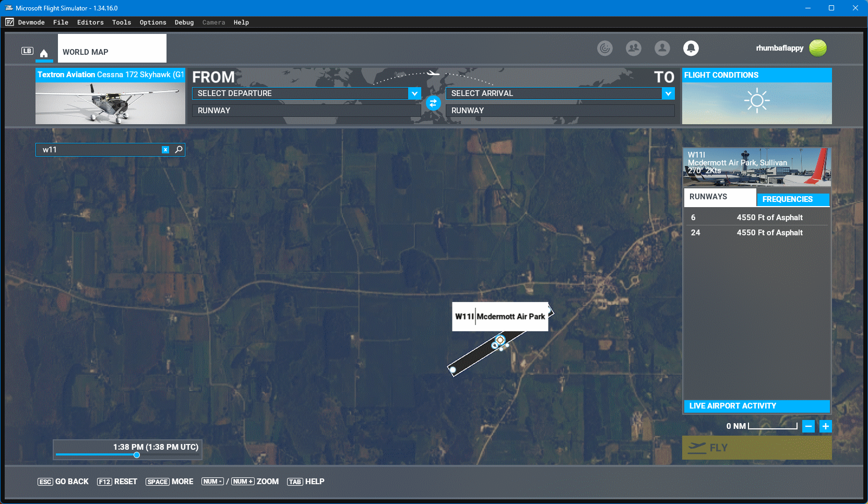Viewport: 868px width, 504px height.
Task: Click Help in the bottom bar
Action: [306, 482]
